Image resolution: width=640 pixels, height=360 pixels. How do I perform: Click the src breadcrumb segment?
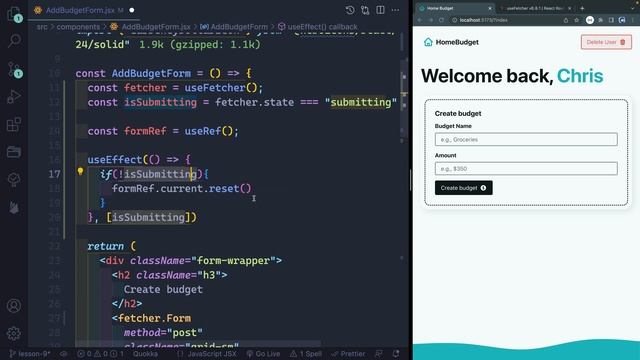tap(42, 27)
